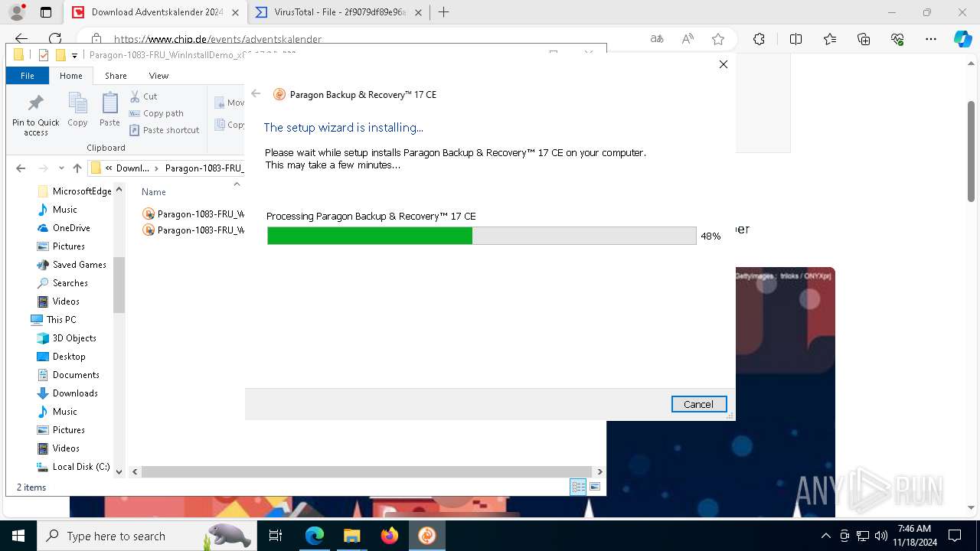Select the first Music folder in the tree
This screenshot has width=980, height=551.
click(57, 210)
